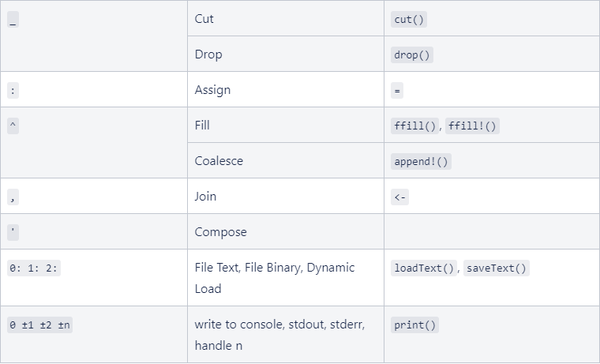The width and height of the screenshot is (600, 364).
Task: Click the loadText() code snippet
Action: pyautogui.click(x=424, y=268)
